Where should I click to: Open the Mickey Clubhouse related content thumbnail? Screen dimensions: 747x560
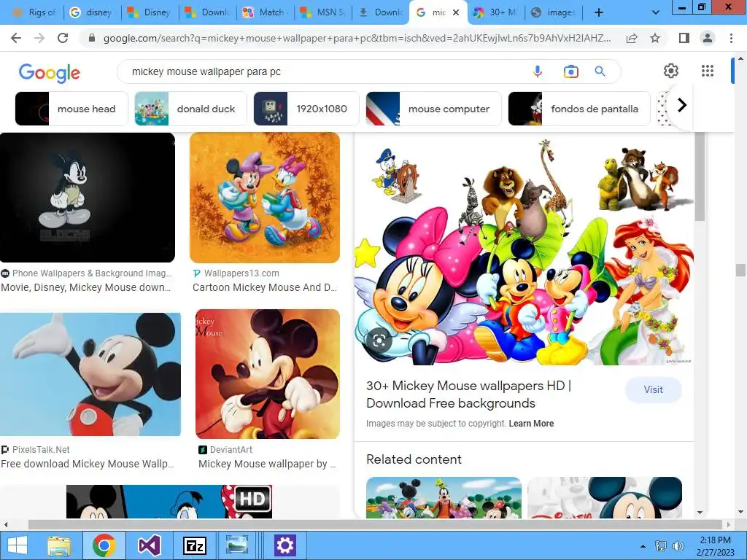click(444, 497)
